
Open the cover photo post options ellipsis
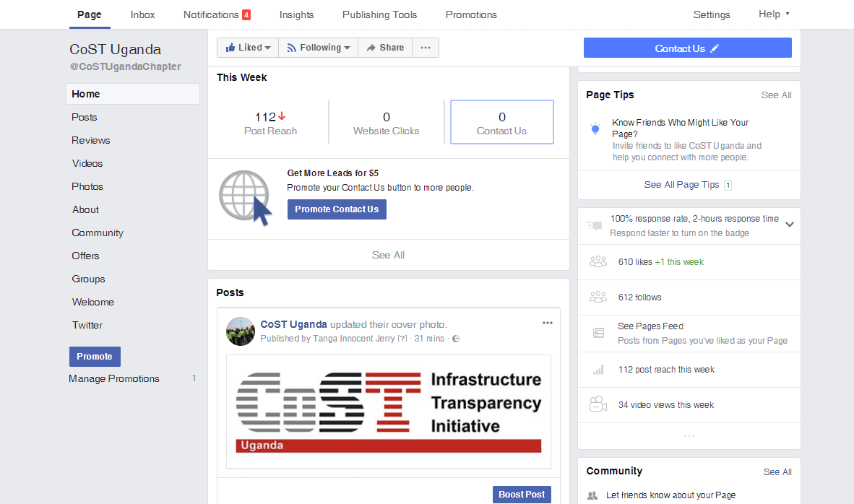(x=548, y=323)
